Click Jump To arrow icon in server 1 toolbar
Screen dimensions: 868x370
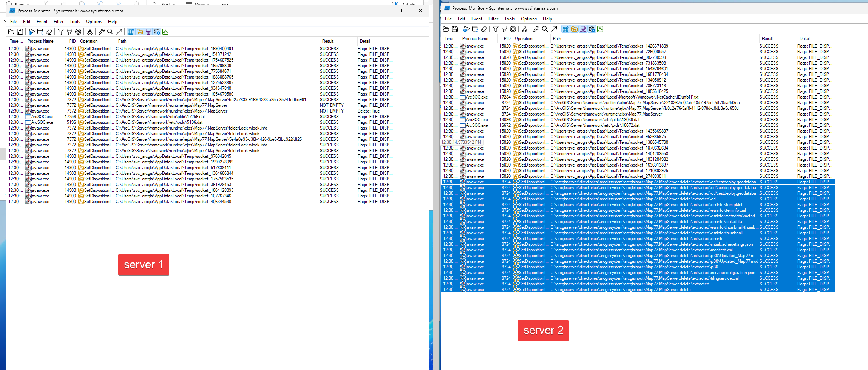pos(119,32)
